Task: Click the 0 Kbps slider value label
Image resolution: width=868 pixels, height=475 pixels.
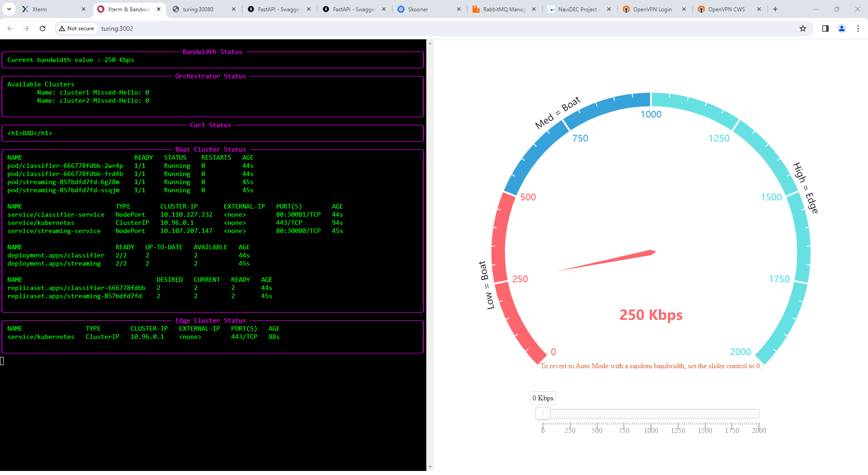Action: 543,398
